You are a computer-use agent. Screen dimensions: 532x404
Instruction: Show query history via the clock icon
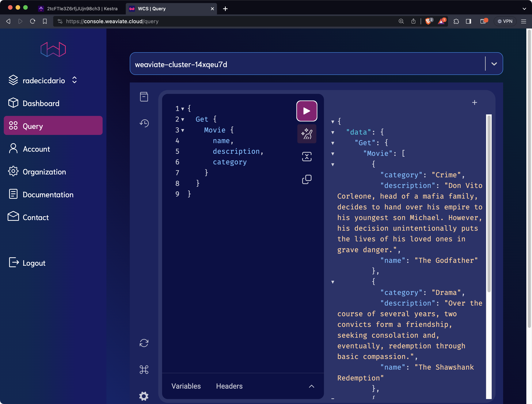pyautogui.click(x=144, y=123)
